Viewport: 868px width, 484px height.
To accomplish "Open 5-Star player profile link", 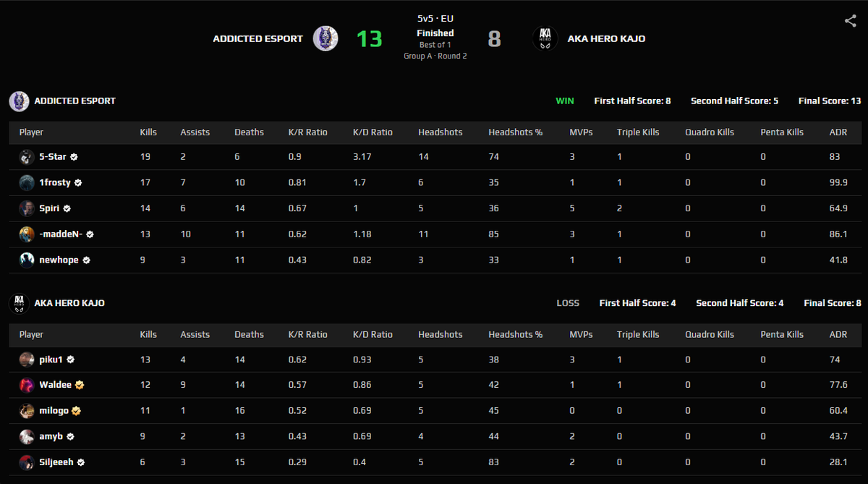I will [x=53, y=157].
